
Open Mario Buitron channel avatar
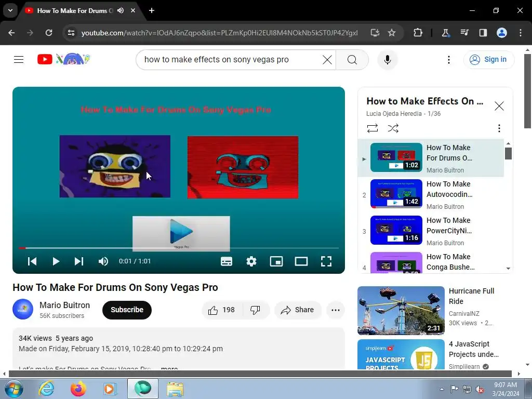click(x=23, y=309)
